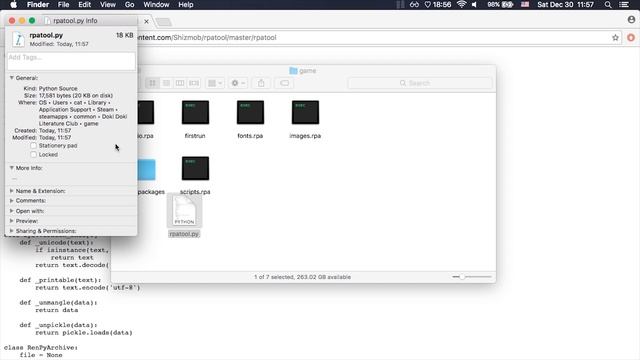Expand the Comments section
Screen dimensions: 640x360
tap(12, 200)
